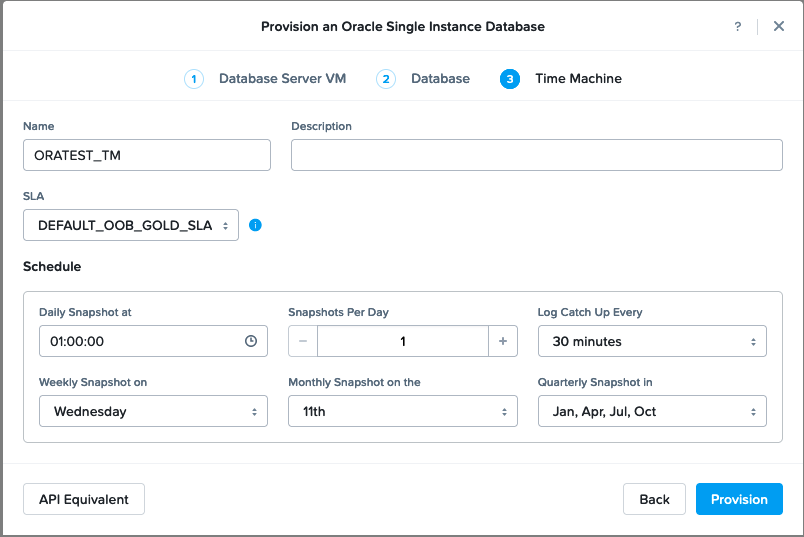
Task: Go to step 2 circle icon
Action: [x=386, y=79]
